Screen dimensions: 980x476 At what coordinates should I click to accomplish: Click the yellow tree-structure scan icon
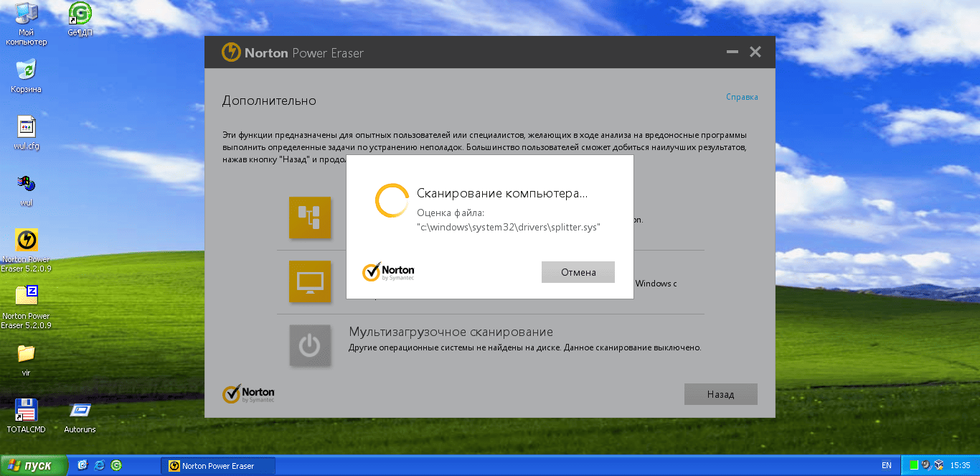[x=310, y=218]
